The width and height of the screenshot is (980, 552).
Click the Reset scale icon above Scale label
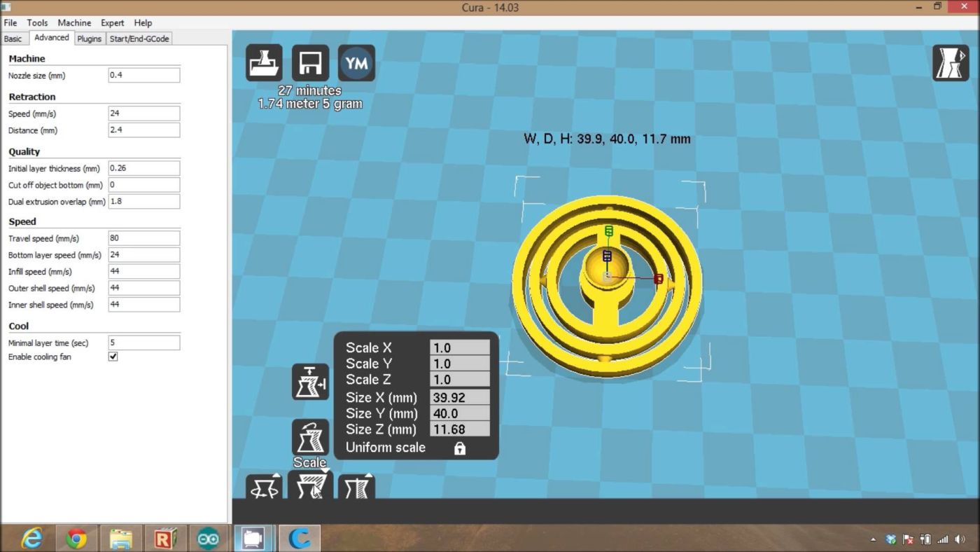click(310, 437)
